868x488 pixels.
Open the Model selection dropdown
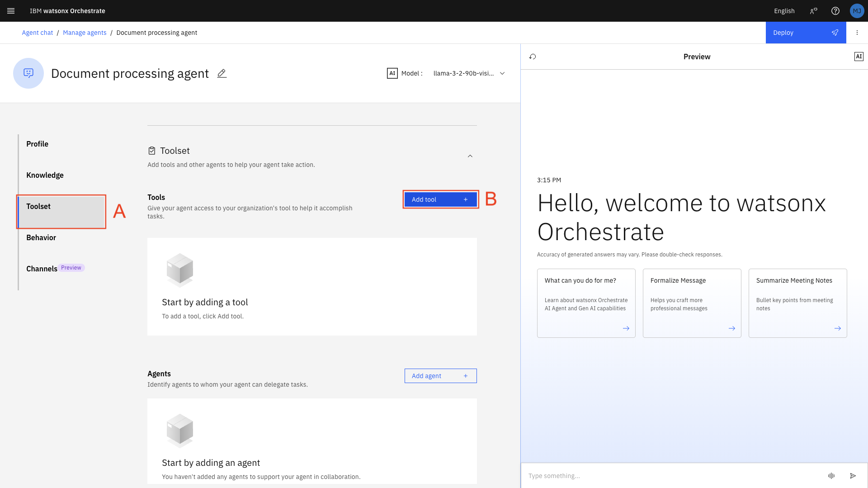468,73
